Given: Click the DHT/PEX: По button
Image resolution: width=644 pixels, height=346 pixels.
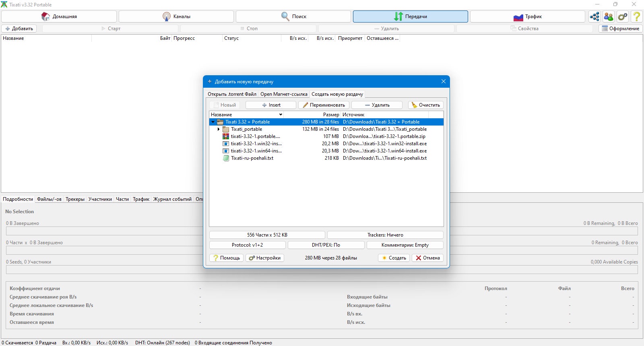Looking at the screenshot, I should click(x=326, y=245).
